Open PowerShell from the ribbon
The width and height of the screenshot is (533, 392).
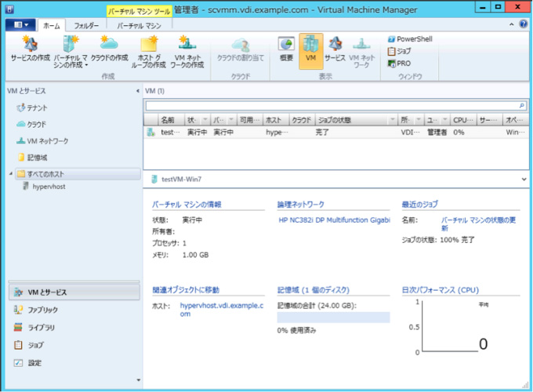pos(410,38)
